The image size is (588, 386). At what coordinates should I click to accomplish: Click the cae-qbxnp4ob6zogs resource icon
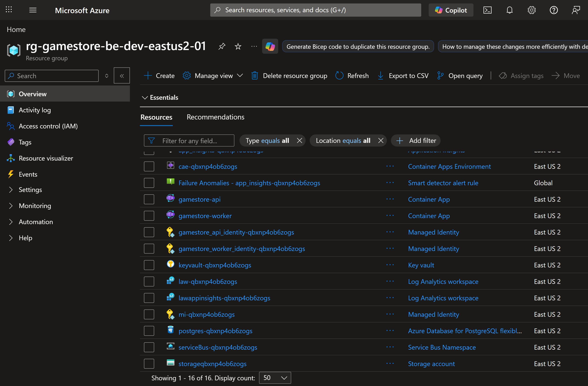click(170, 165)
